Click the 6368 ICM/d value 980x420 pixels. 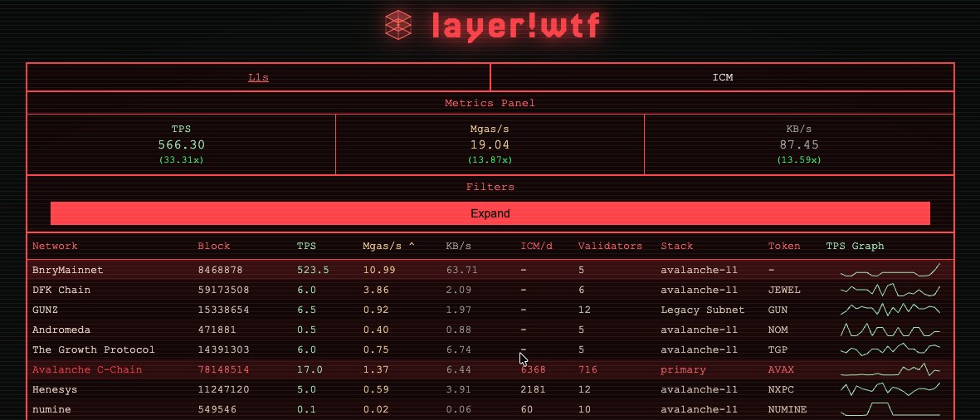tap(533, 369)
